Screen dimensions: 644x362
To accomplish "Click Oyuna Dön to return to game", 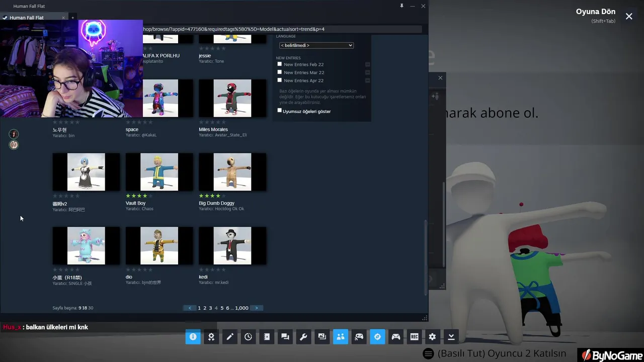I will tap(596, 12).
